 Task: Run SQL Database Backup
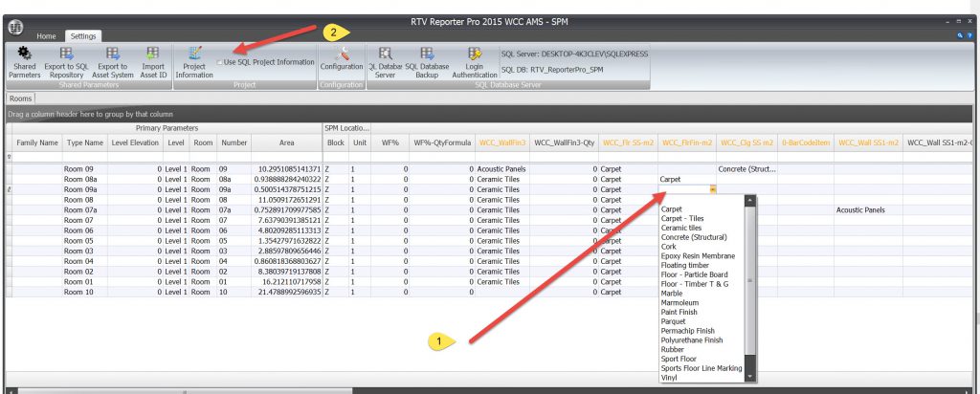click(x=426, y=55)
